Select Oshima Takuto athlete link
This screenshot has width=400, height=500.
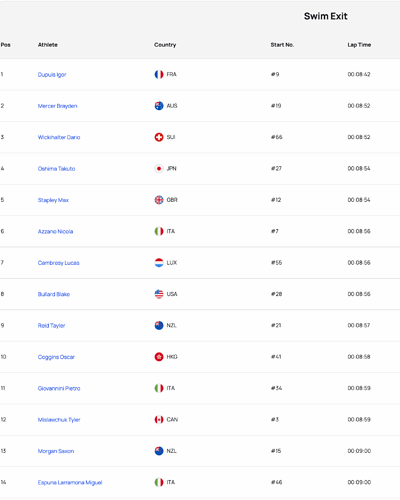[56, 169]
